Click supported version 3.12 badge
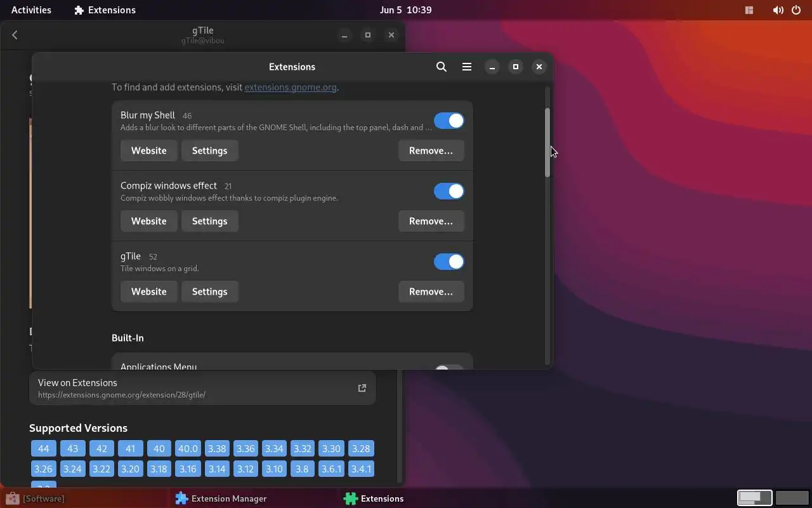Viewport: 812px width, 508px height. (x=246, y=469)
